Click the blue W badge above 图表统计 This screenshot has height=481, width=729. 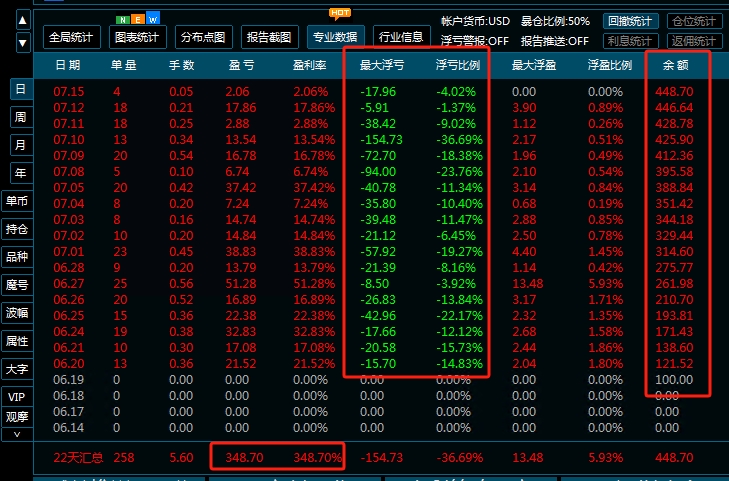click(x=153, y=18)
